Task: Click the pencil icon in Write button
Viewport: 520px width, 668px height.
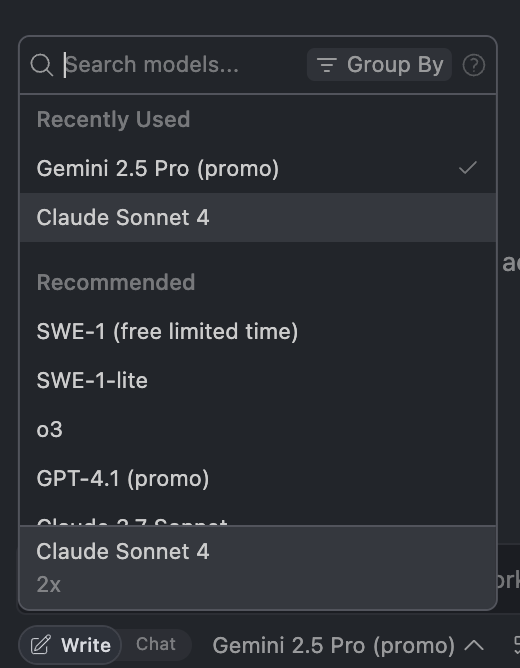Action: pos(41,645)
